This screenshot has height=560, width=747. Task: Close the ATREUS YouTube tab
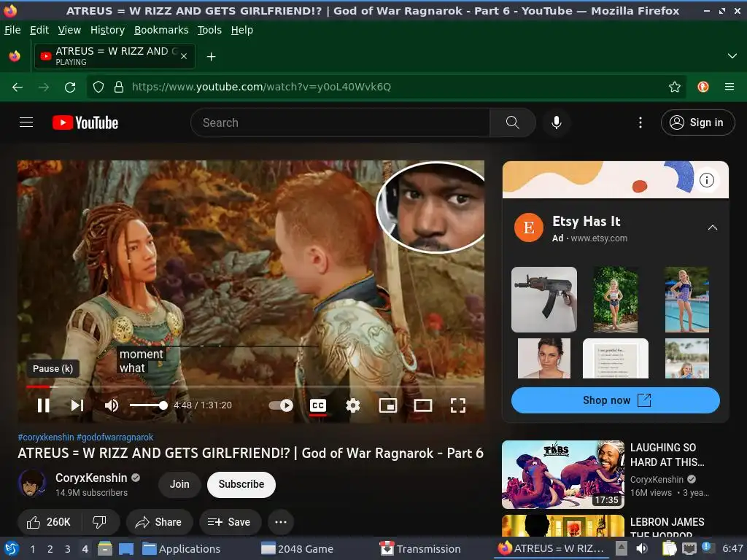[184, 56]
